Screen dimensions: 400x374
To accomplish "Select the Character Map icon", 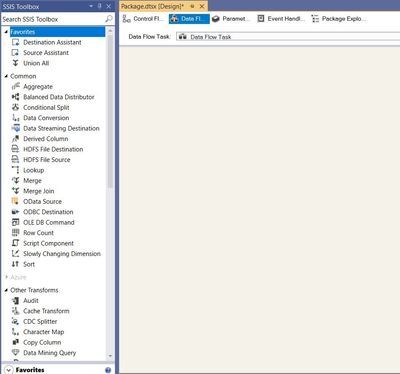I will tap(15, 332).
